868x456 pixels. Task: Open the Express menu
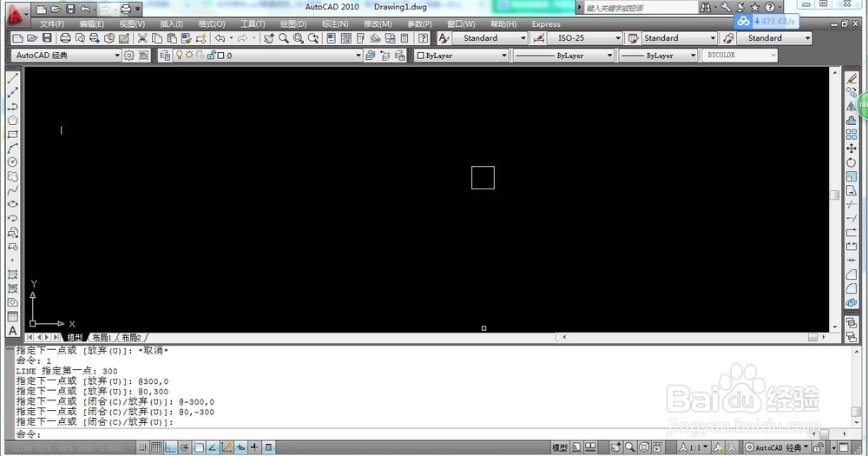pyautogui.click(x=546, y=23)
